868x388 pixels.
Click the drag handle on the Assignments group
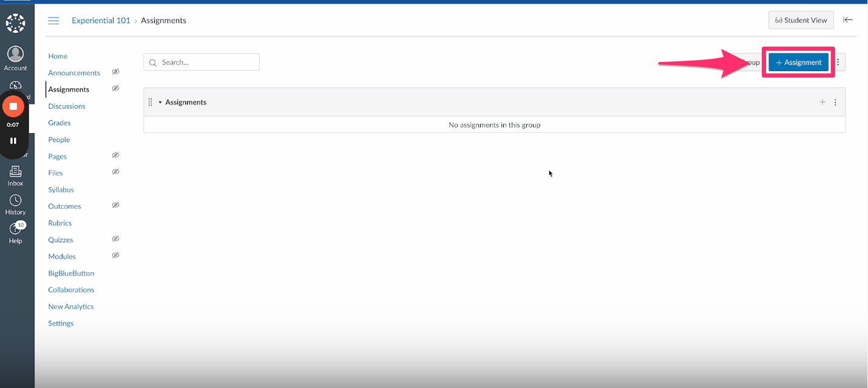[150, 102]
